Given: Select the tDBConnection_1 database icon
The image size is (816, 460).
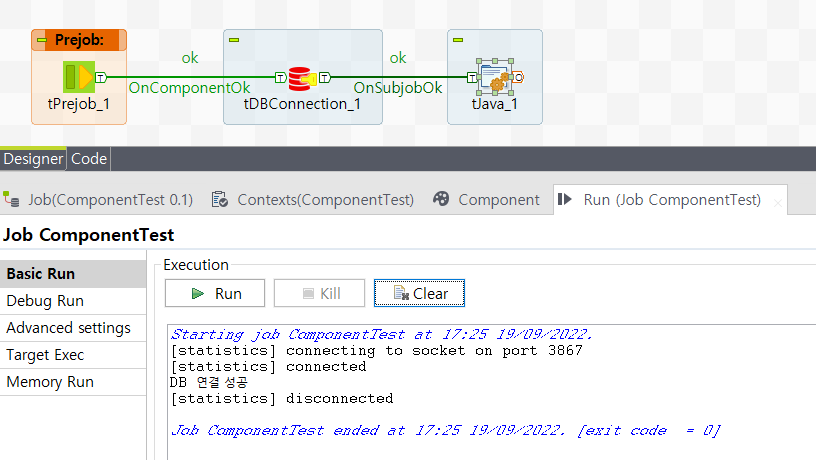Looking at the screenshot, I should [302, 79].
